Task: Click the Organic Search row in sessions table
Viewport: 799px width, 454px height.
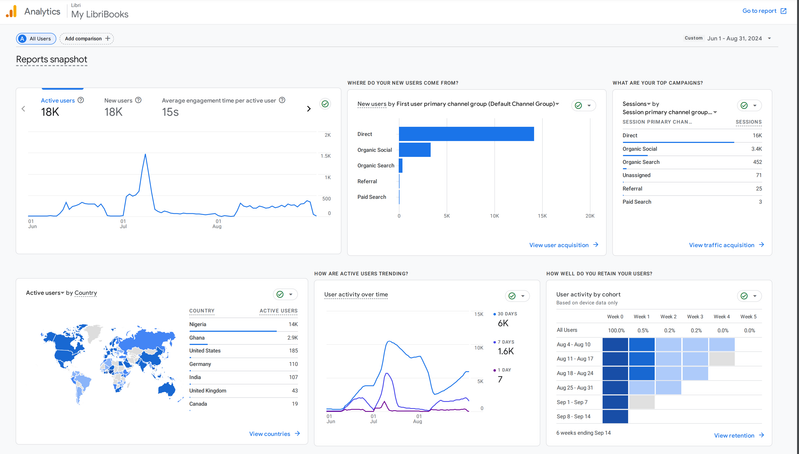Action: 692,162
